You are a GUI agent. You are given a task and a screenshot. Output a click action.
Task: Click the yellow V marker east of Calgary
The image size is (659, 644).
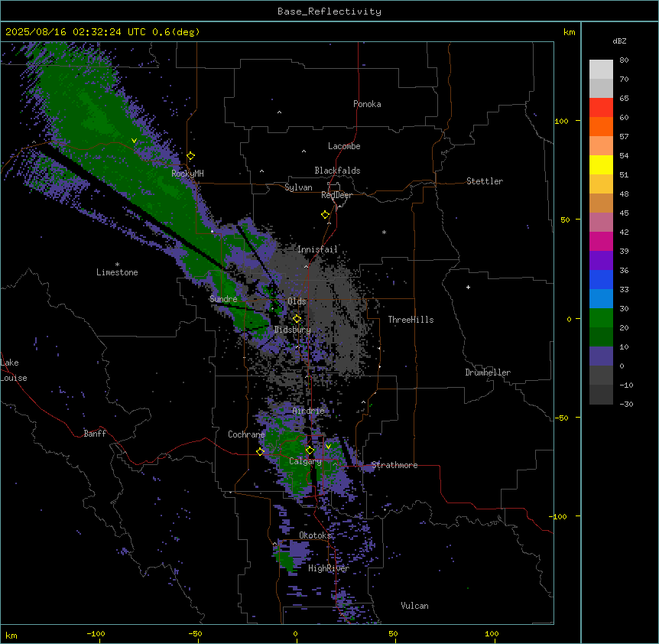[x=328, y=447]
